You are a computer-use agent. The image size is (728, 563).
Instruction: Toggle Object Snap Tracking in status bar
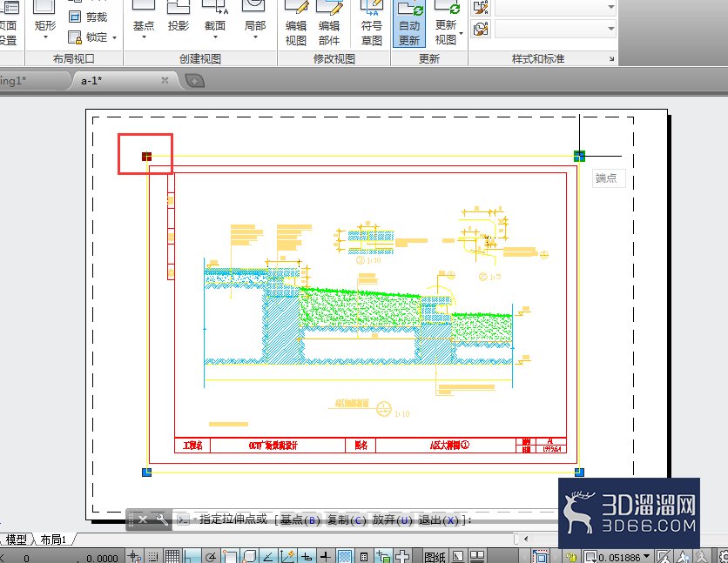[268, 557]
